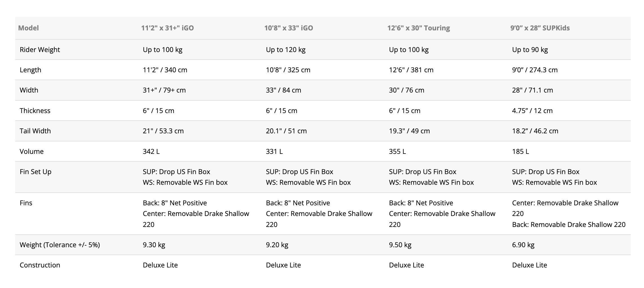
Task: Click the Length row label
Action: pos(30,70)
